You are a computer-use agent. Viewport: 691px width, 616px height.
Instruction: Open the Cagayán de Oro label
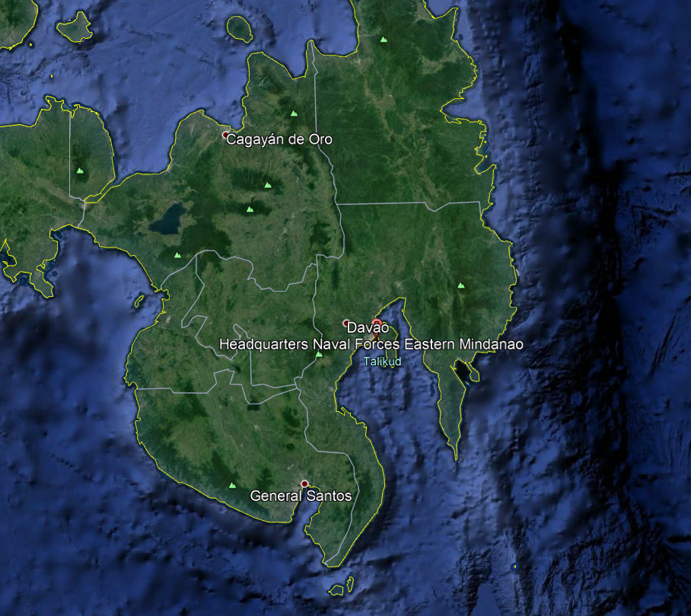(x=279, y=140)
